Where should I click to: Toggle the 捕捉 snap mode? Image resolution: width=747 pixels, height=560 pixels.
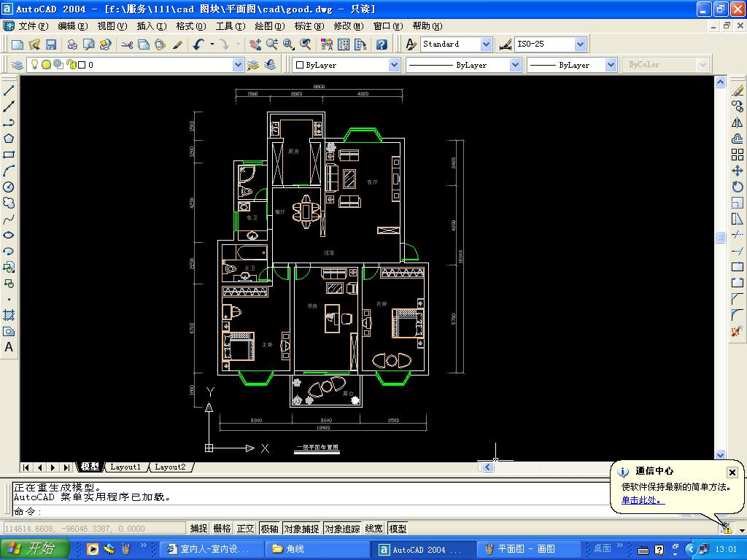point(198,529)
